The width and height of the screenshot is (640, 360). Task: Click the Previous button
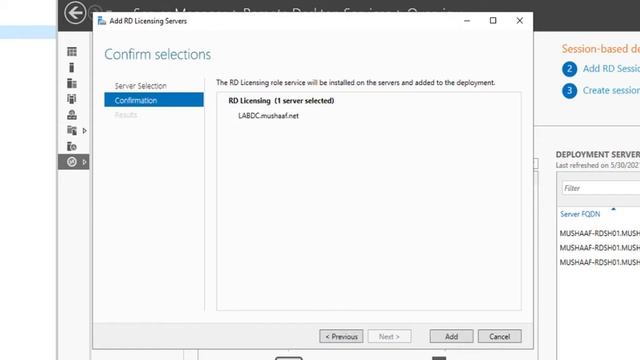341,336
